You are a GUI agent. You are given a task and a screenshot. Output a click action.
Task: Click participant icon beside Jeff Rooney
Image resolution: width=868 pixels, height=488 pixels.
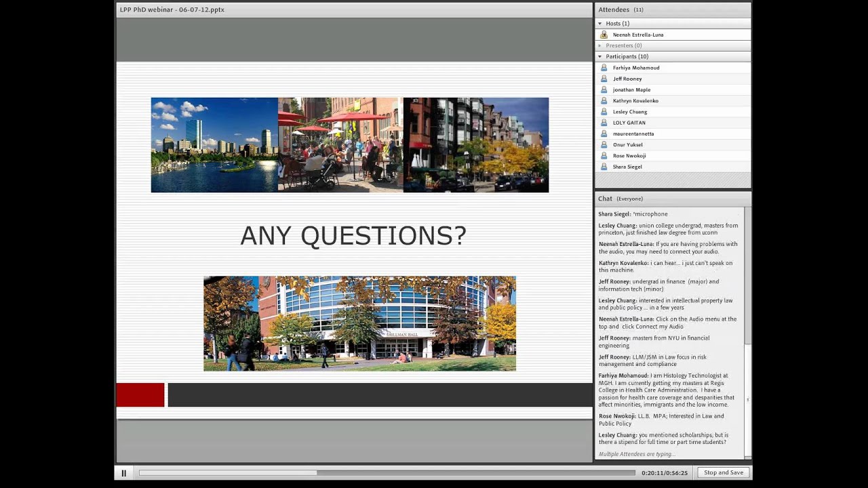[604, 79]
